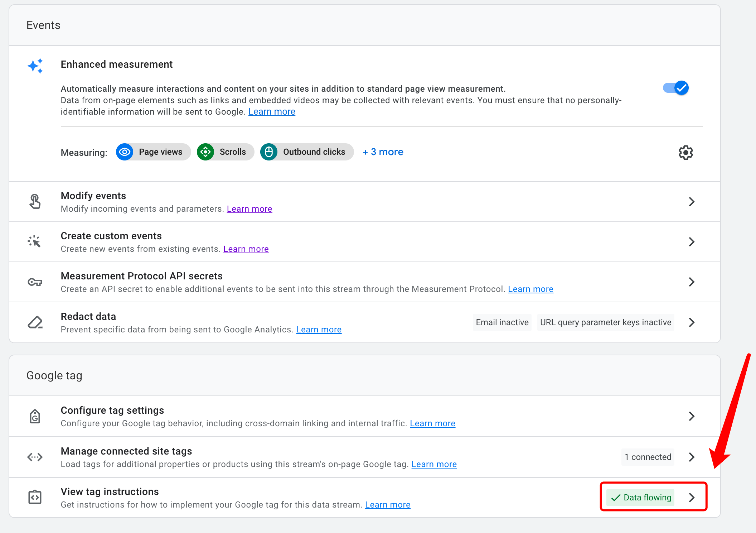Open Learn more for Redact data
756x533 pixels.
click(x=319, y=330)
